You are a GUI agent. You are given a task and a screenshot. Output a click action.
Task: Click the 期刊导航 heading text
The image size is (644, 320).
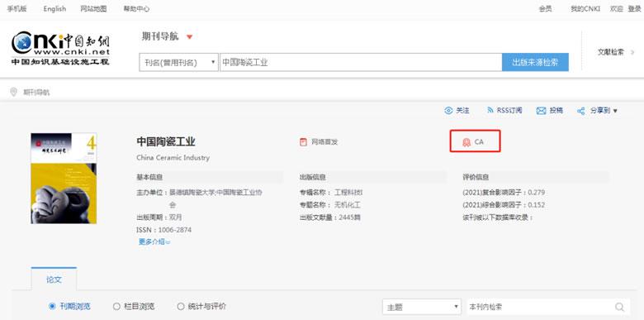[x=160, y=36]
